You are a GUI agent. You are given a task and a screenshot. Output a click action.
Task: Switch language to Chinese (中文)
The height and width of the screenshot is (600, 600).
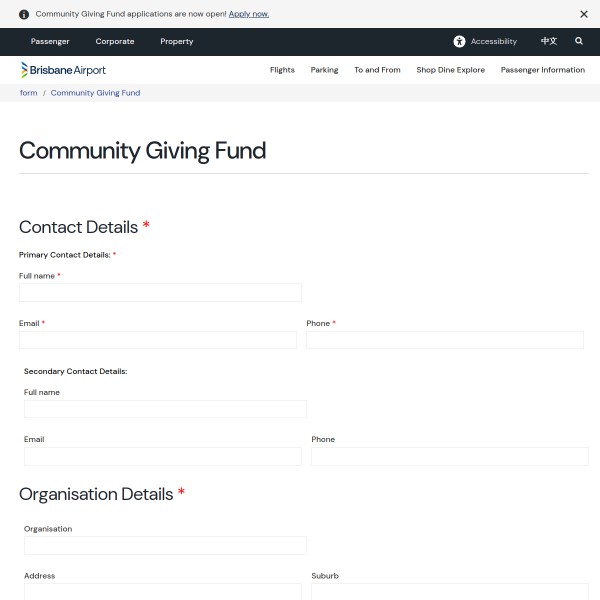click(549, 41)
